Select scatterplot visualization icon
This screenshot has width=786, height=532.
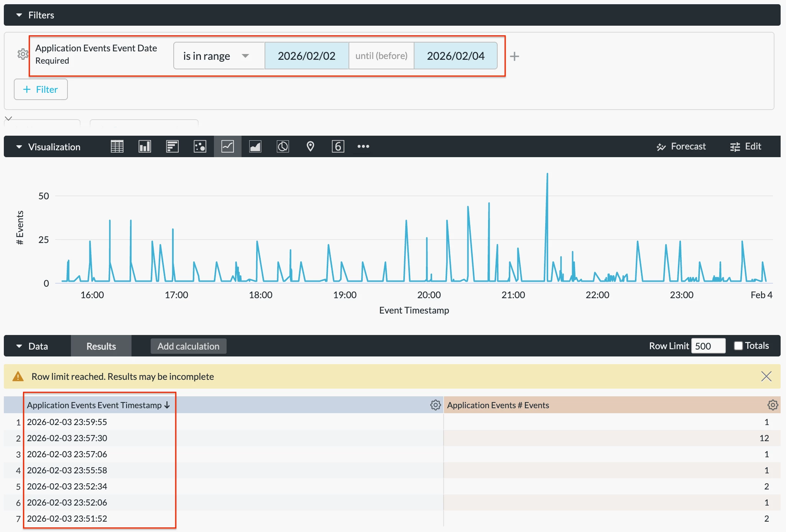click(x=200, y=146)
